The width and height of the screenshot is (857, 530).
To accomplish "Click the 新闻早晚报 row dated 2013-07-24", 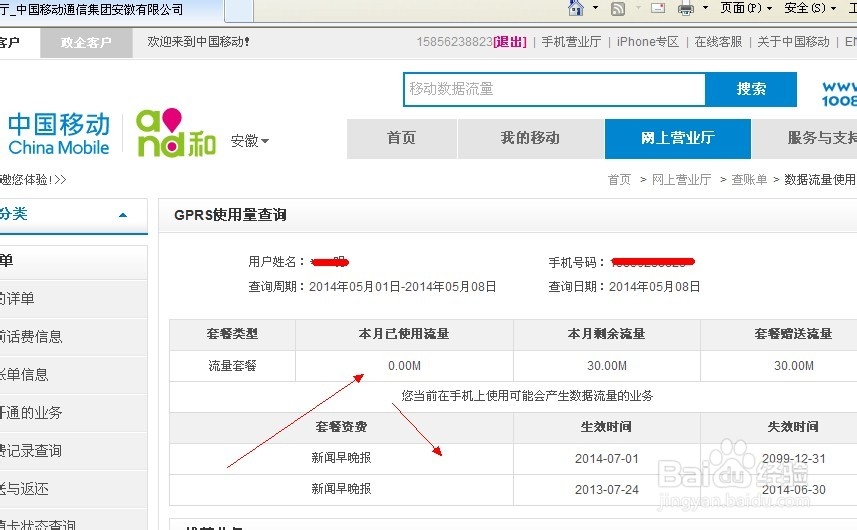I will (x=341, y=489).
